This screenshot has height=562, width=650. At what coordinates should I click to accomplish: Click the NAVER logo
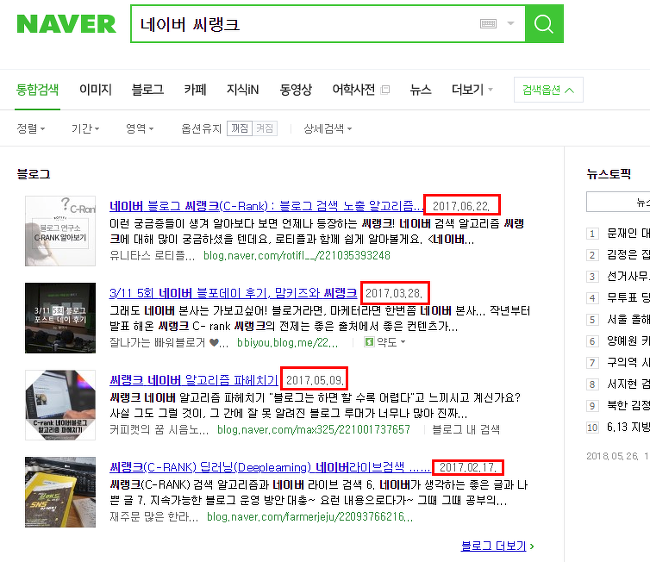66,24
